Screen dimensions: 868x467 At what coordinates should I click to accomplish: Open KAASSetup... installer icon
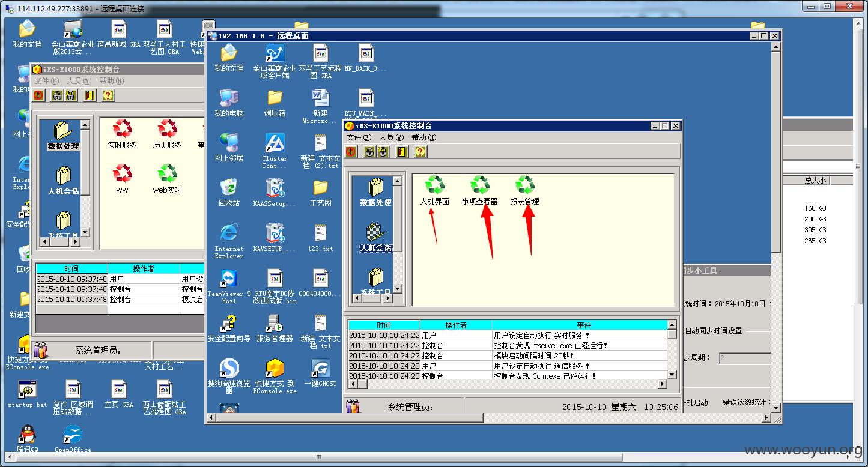tap(275, 193)
